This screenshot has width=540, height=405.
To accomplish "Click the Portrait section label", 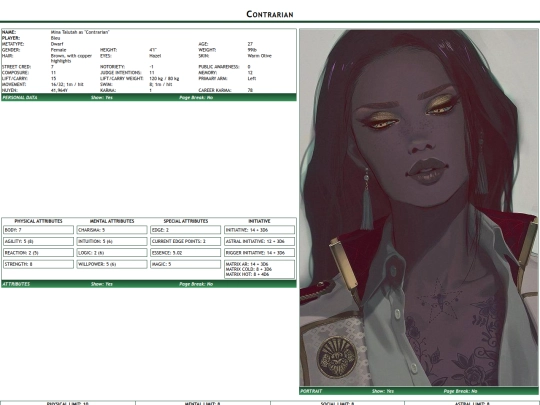I will pos(311,391).
